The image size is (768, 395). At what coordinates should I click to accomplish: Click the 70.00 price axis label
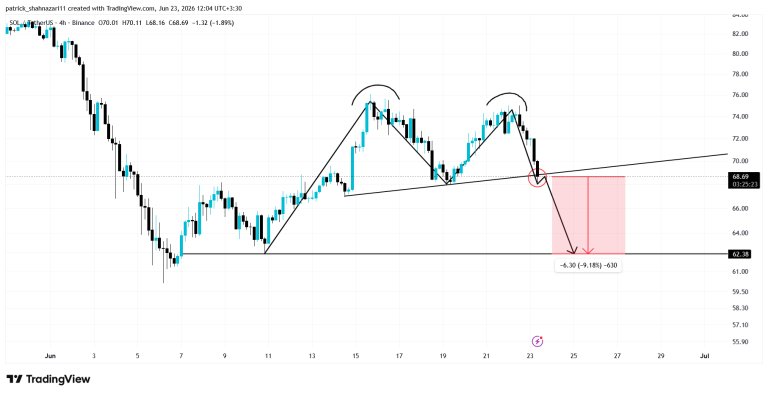point(740,161)
